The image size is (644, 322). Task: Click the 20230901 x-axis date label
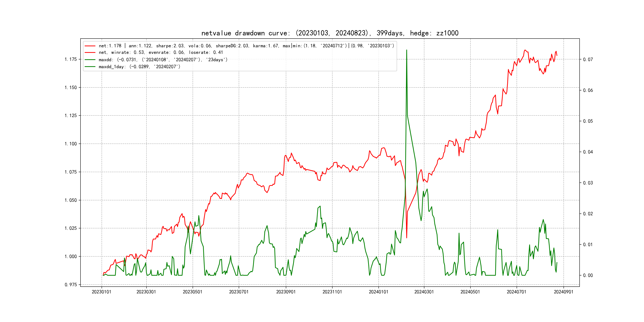[286, 292]
